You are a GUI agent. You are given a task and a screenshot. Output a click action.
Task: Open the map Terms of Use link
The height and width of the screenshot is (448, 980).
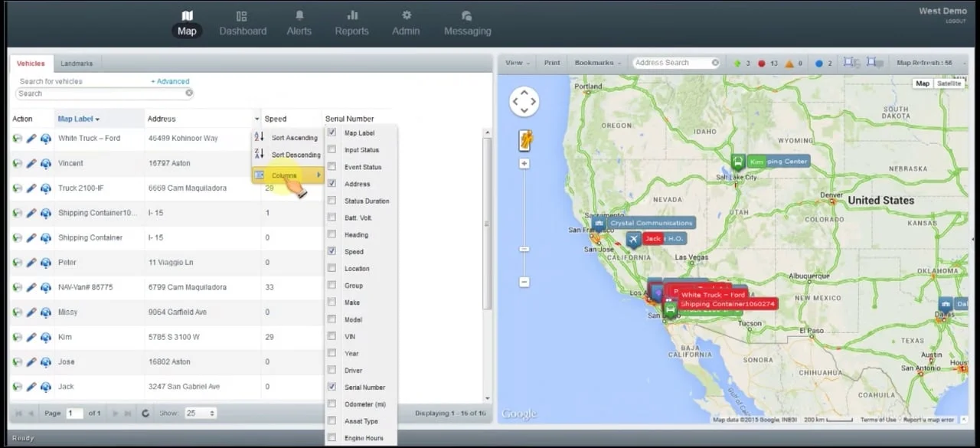(877, 420)
